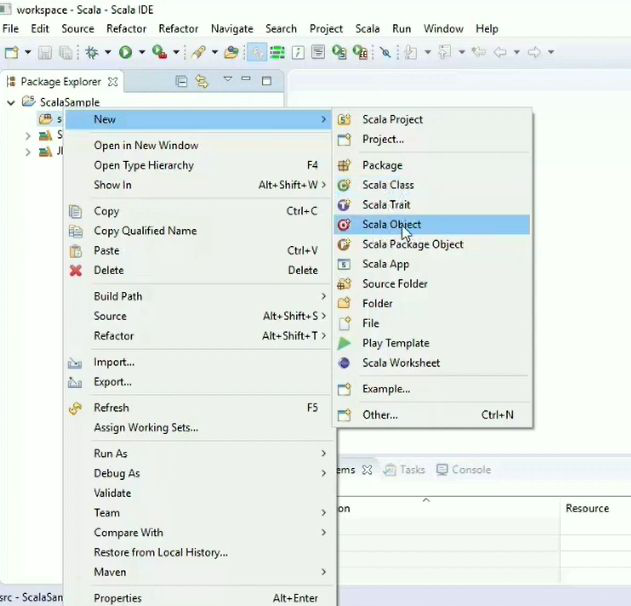This screenshot has width=631, height=606.
Task: Maximize the Package Explorer view
Action: [266, 81]
